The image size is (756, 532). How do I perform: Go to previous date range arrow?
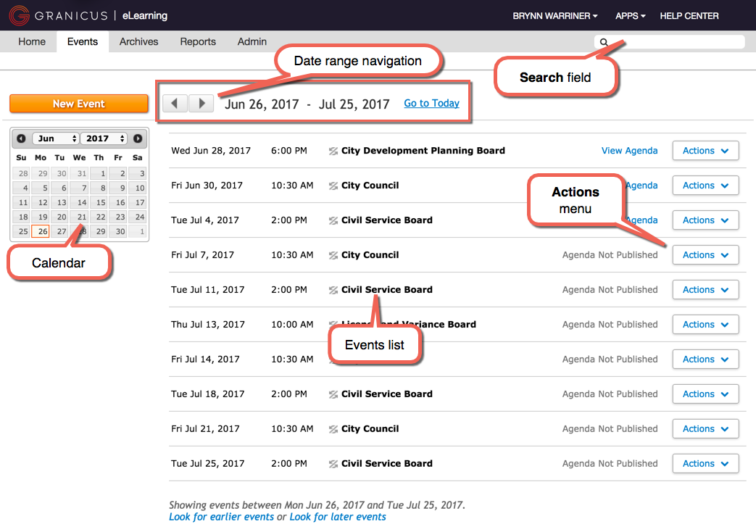click(x=175, y=104)
